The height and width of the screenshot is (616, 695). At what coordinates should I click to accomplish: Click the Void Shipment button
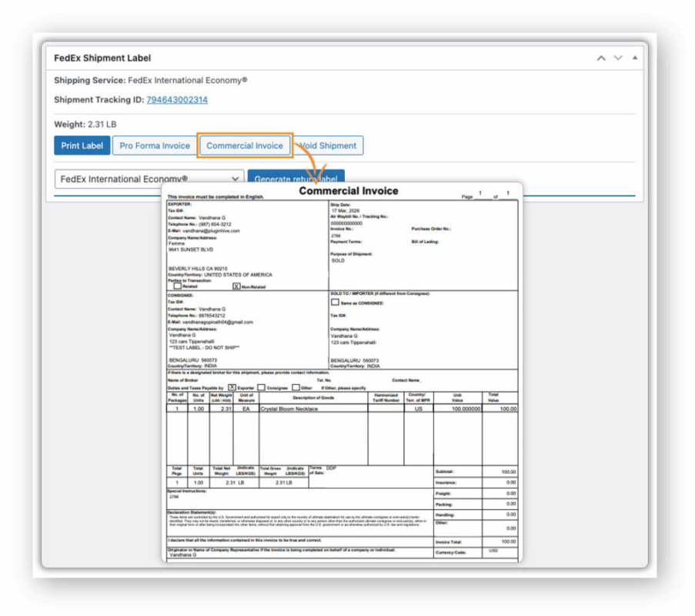329,146
